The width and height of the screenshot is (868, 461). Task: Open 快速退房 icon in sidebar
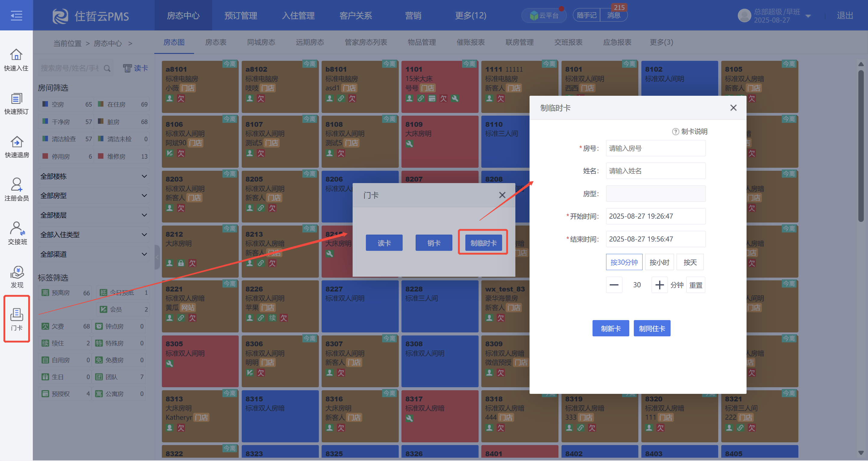click(17, 142)
